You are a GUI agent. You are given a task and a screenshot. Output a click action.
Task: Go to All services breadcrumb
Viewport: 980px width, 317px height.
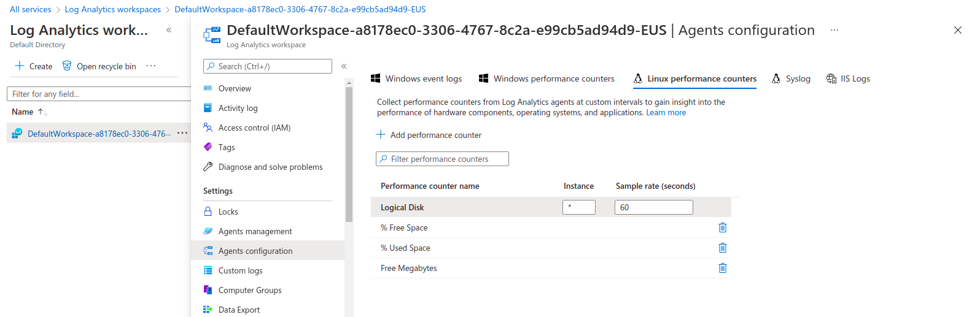[31, 9]
